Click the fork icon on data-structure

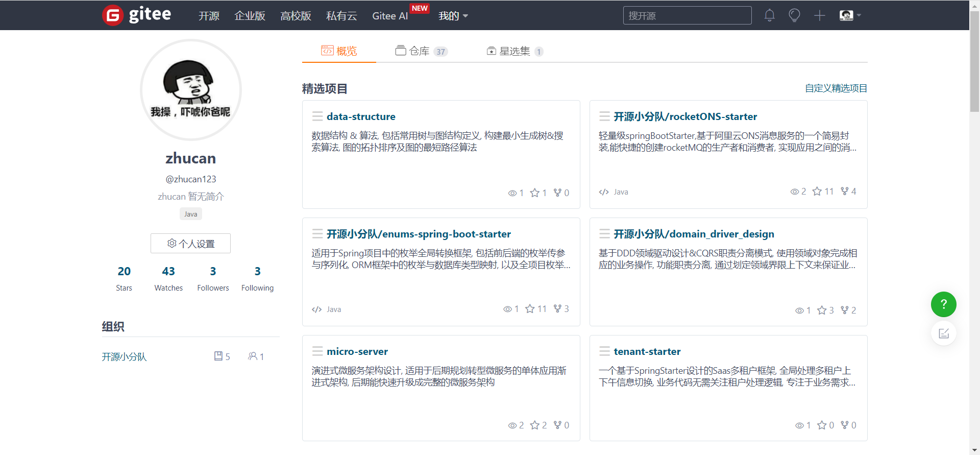point(557,193)
